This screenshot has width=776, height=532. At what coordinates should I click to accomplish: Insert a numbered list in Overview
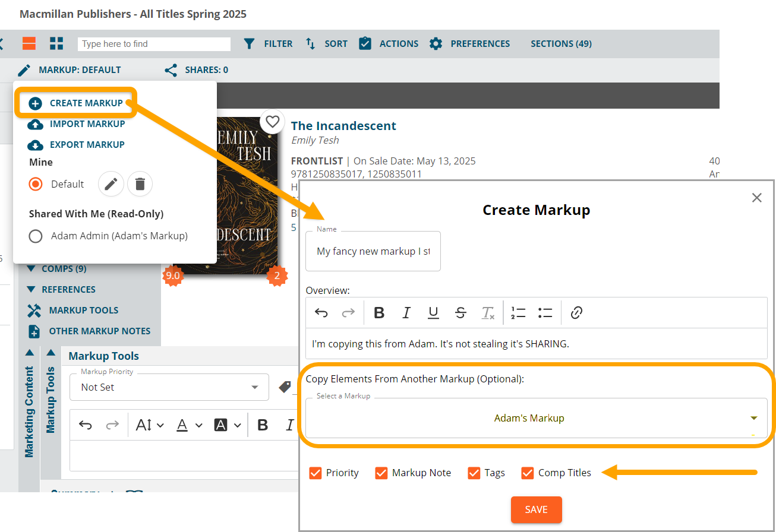(518, 313)
